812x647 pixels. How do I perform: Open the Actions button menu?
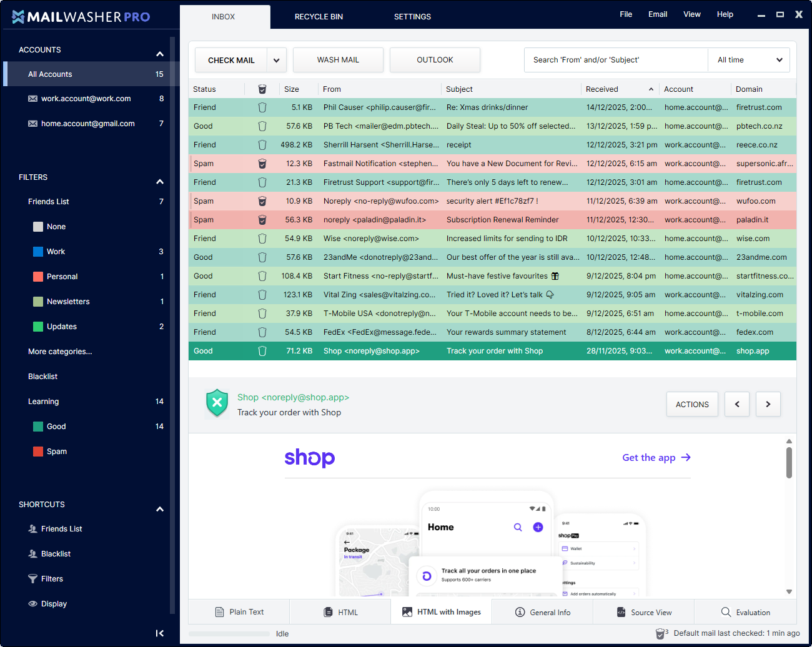tap(692, 404)
